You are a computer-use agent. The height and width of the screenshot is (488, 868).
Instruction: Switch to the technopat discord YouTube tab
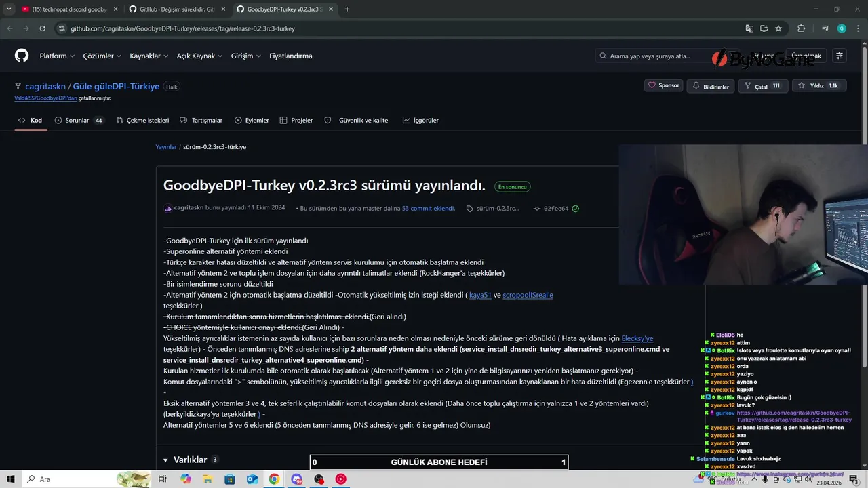69,9
